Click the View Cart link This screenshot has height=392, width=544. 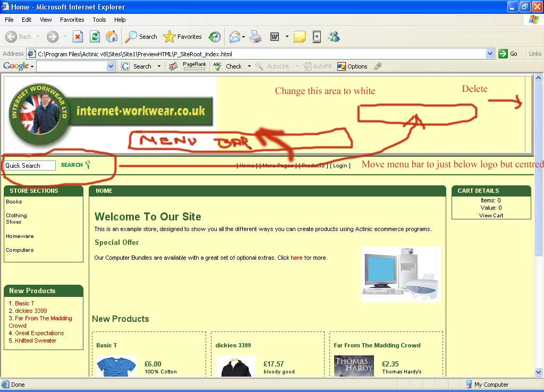pos(491,215)
